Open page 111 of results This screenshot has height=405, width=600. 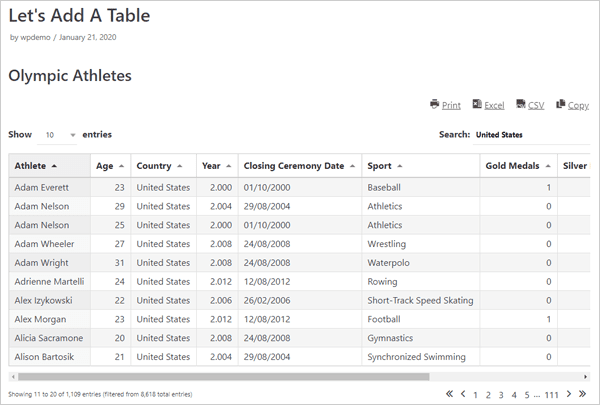(551, 395)
